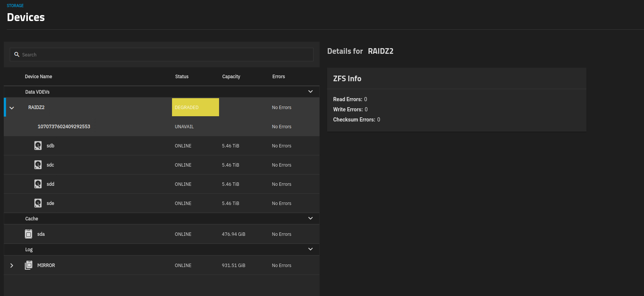Image resolution: width=644 pixels, height=296 pixels.
Task: Click the sda cache drive icon
Action: click(29, 234)
